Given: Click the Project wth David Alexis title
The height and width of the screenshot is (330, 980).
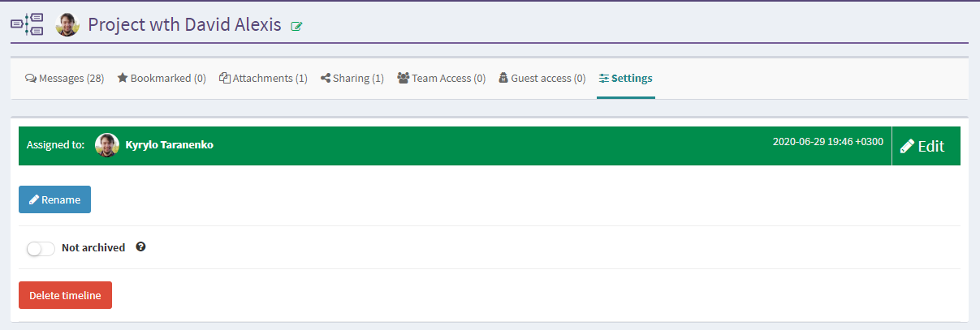Looking at the screenshot, I should (x=184, y=24).
